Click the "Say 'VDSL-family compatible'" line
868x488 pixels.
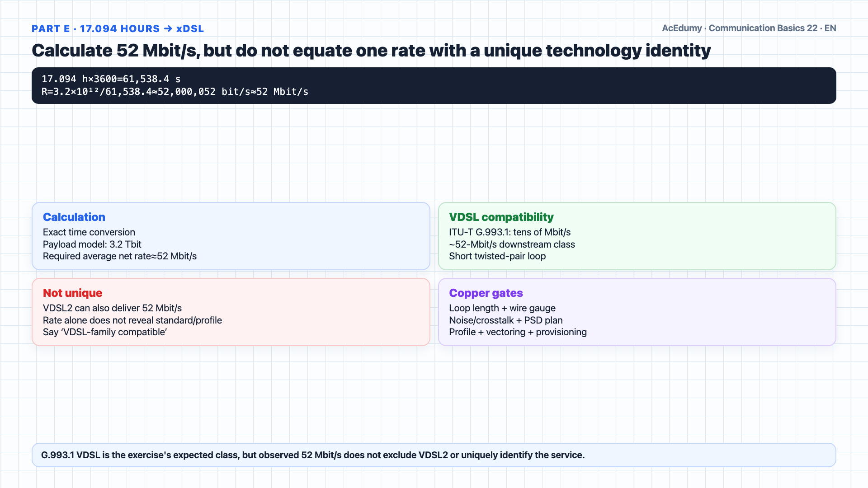tap(105, 332)
